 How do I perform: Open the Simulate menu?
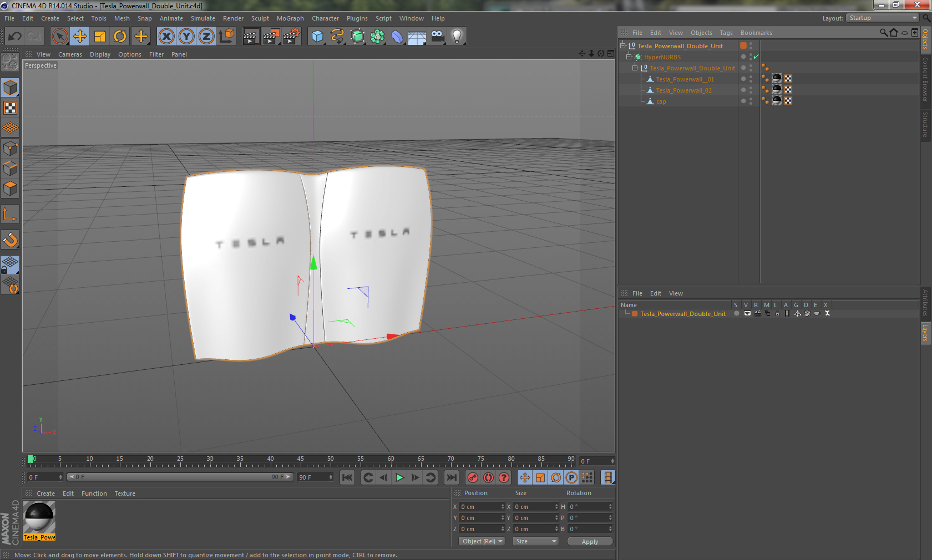tap(203, 18)
